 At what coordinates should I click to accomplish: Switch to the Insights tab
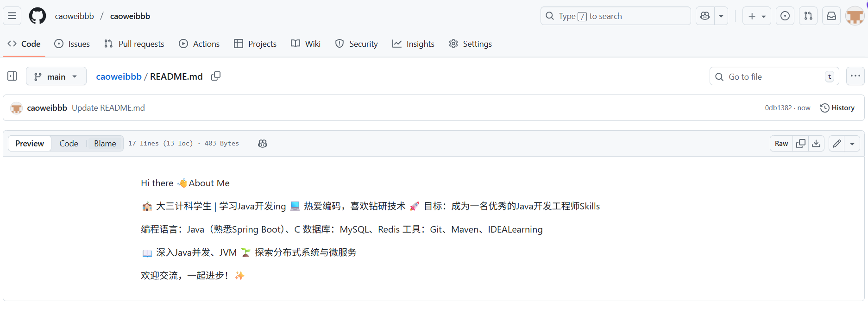tap(413, 44)
